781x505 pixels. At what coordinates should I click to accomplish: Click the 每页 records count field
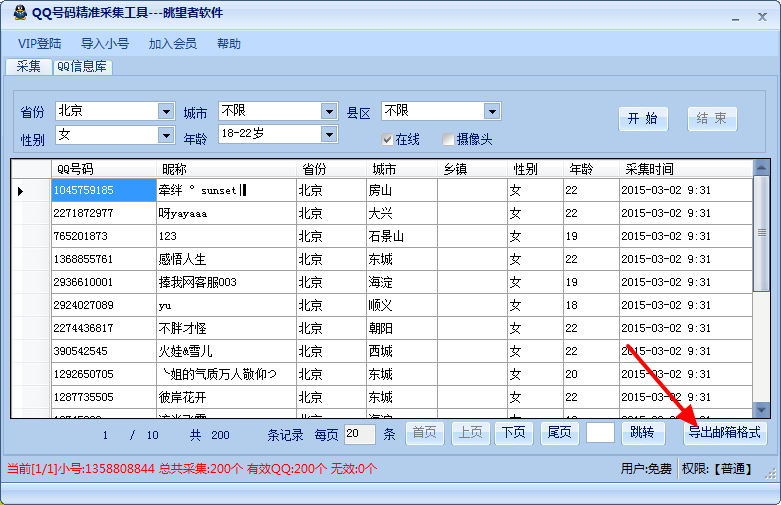point(360,434)
